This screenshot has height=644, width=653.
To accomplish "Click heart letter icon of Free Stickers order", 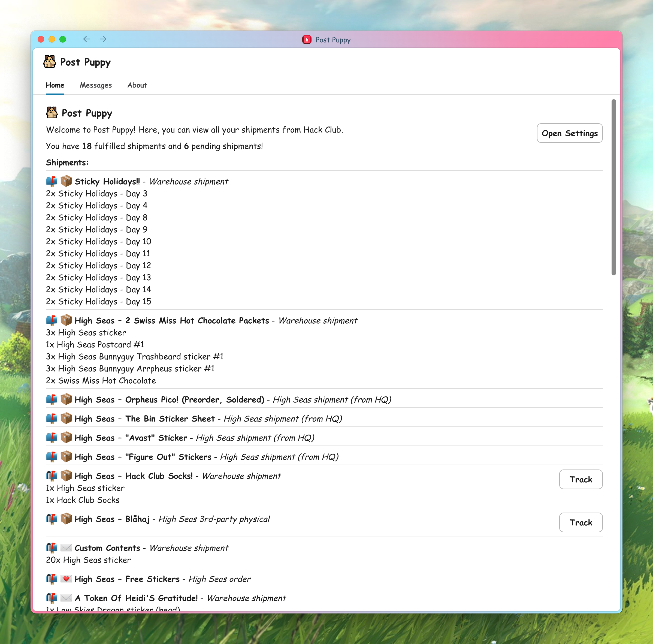I will pyautogui.click(x=66, y=579).
